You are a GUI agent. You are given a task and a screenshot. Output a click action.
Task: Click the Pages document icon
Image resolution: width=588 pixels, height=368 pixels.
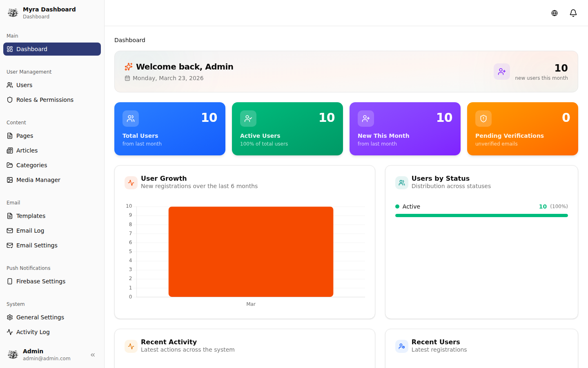[10, 136]
